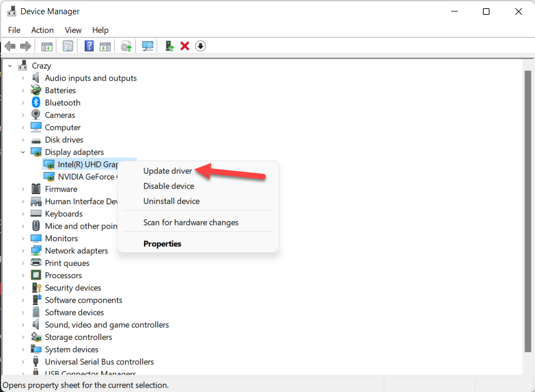Choose Update driver from context menu
This screenshot has width=535, height=392.
[168, 171]
